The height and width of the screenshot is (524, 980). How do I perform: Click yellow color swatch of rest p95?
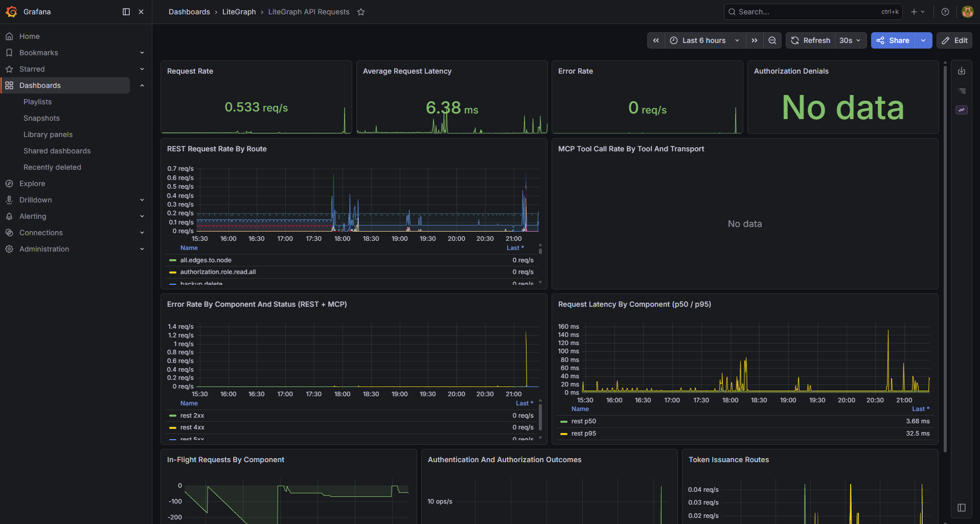pos(564,434)
